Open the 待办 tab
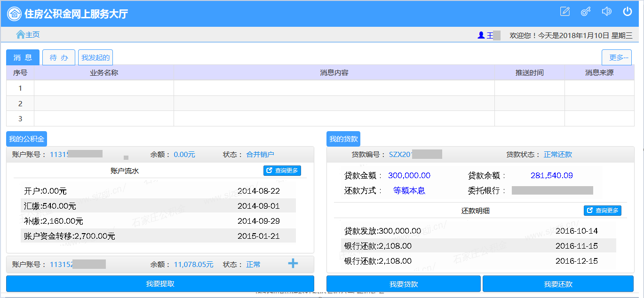 59,57
